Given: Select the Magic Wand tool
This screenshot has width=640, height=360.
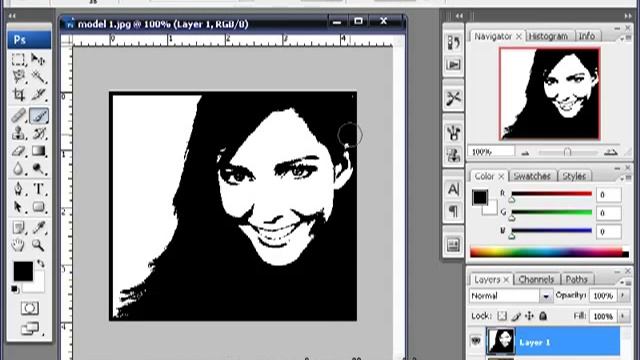Looking at the screenshot, I should tap(39, 77).
